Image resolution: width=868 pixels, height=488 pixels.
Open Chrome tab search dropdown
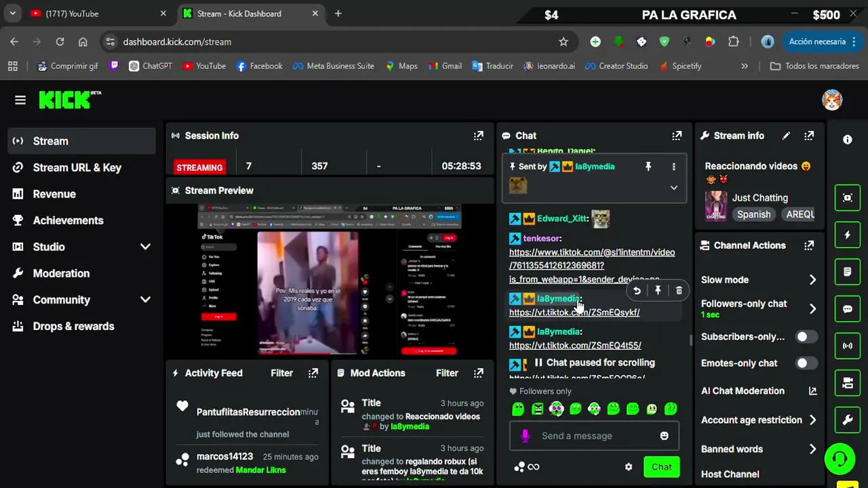pos(12,14)
